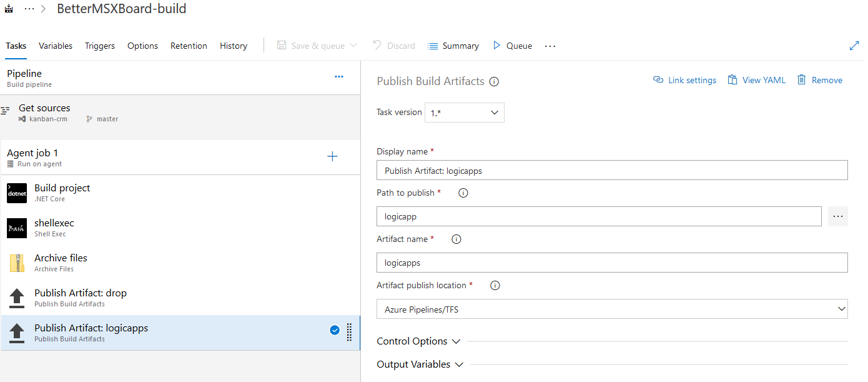Browse path with ellipsis button
This screenshot has height=382, width=868.
[838, 216]
